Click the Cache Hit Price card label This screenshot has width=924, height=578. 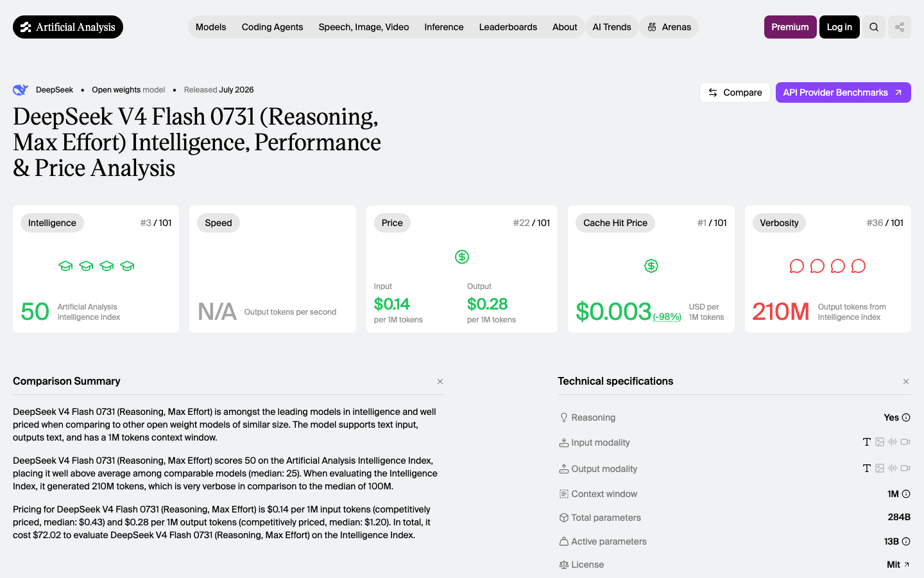pyautogui.click(x=615, y=223)
